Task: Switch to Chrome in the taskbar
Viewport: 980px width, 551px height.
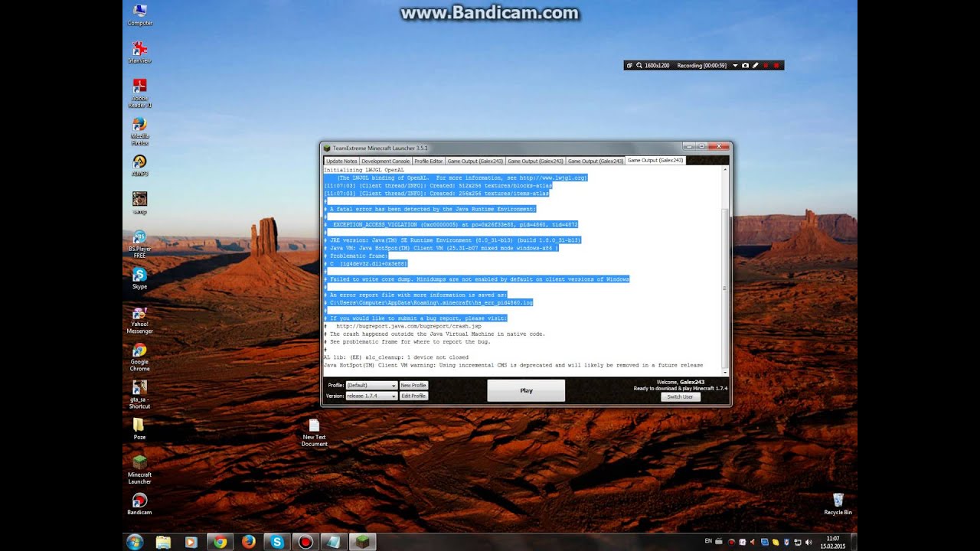Action: click(x=220, y=542)
